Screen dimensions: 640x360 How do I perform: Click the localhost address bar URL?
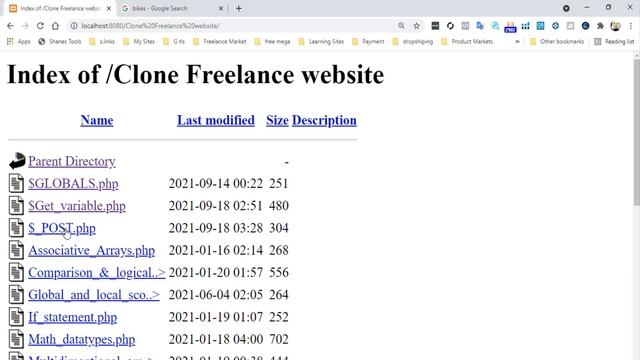[x=150, y=26]
